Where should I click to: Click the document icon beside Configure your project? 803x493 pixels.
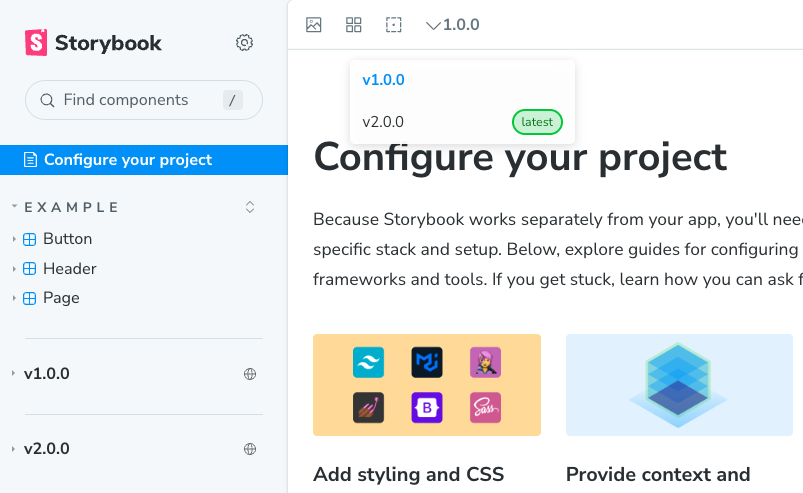pyautogui.click(x=30, y=160)
